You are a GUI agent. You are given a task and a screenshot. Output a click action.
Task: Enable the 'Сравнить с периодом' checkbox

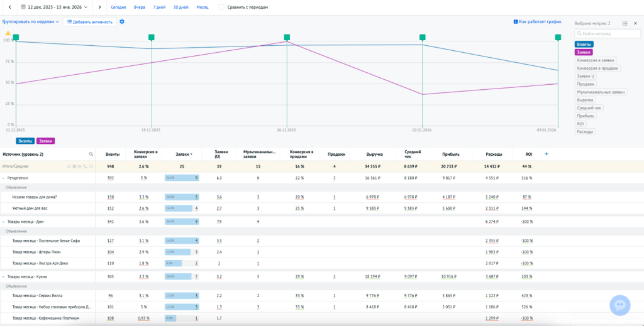(221, 7)
